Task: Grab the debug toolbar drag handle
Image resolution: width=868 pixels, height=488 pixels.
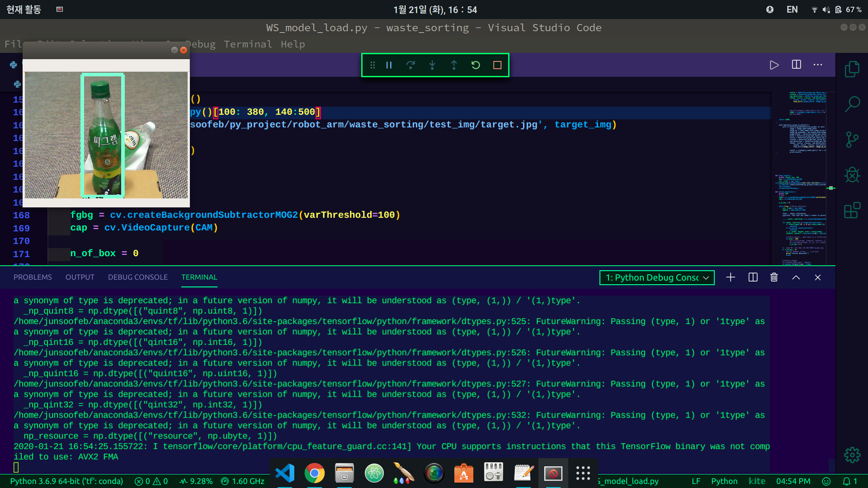Action: point(373,65)
